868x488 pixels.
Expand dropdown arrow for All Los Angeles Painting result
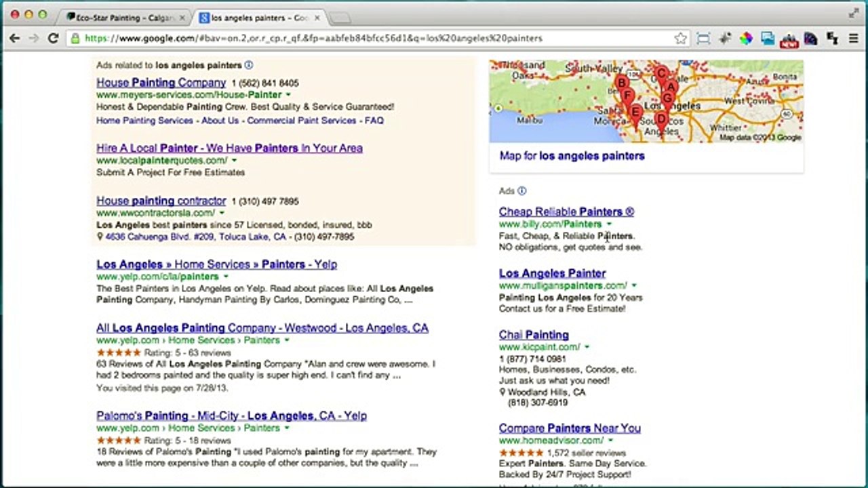click(x=286, y=340)
